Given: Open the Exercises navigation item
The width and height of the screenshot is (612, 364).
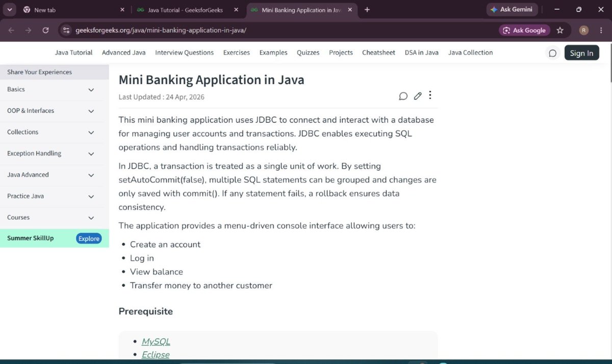Looking at the screenshot, I should click(x=237, y=53).
